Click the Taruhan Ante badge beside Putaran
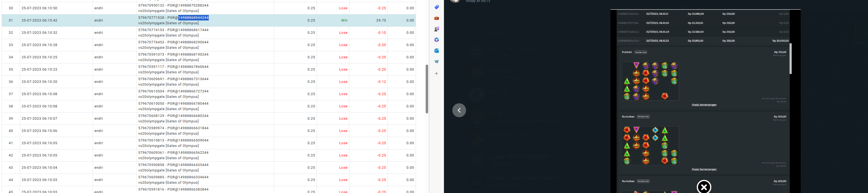868x193 pixels. point(640,52)
